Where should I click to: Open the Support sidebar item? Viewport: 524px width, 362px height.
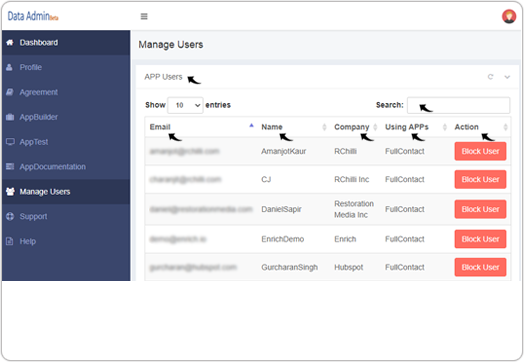(x=66, y=216)
